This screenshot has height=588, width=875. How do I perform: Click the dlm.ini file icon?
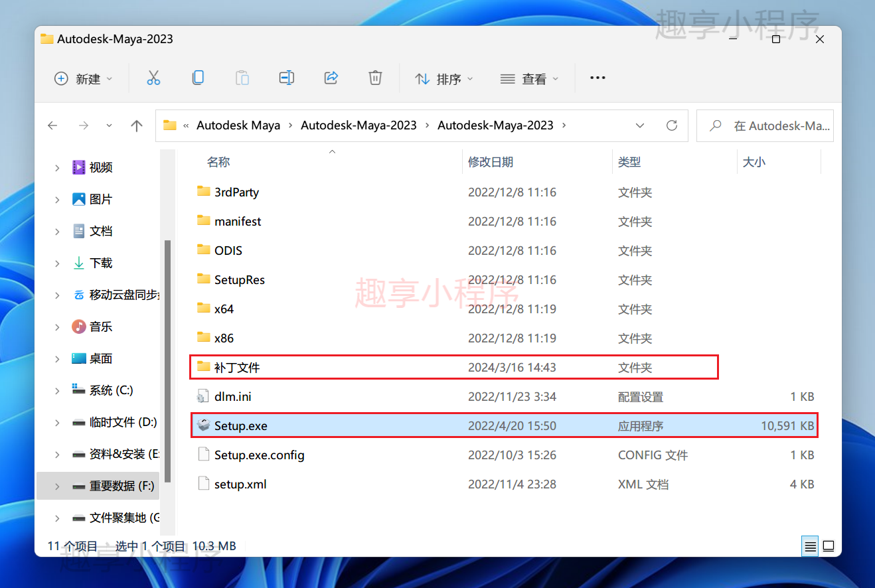pos(204,396)
